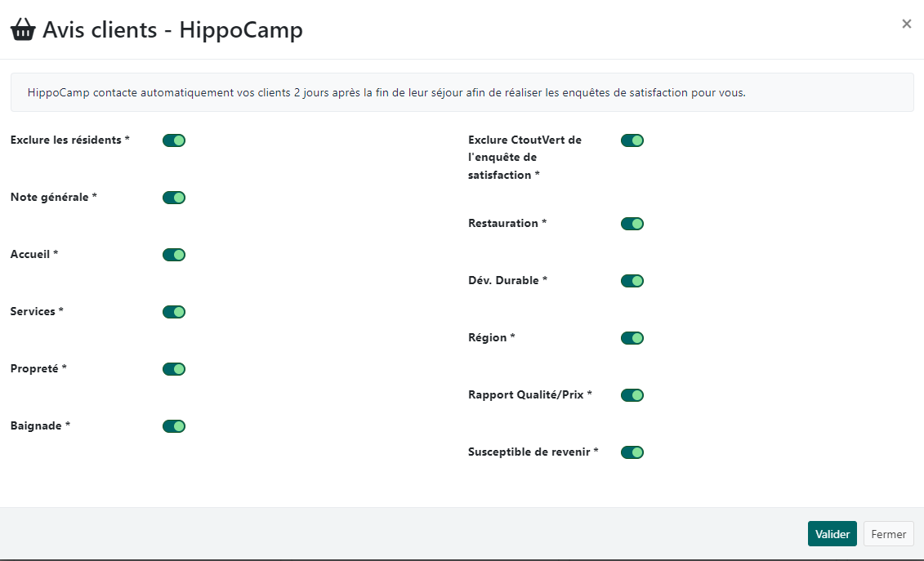Click the HippoCamp information banner text
This screenshot has height=561, width=924.
[x=386, y=92]
